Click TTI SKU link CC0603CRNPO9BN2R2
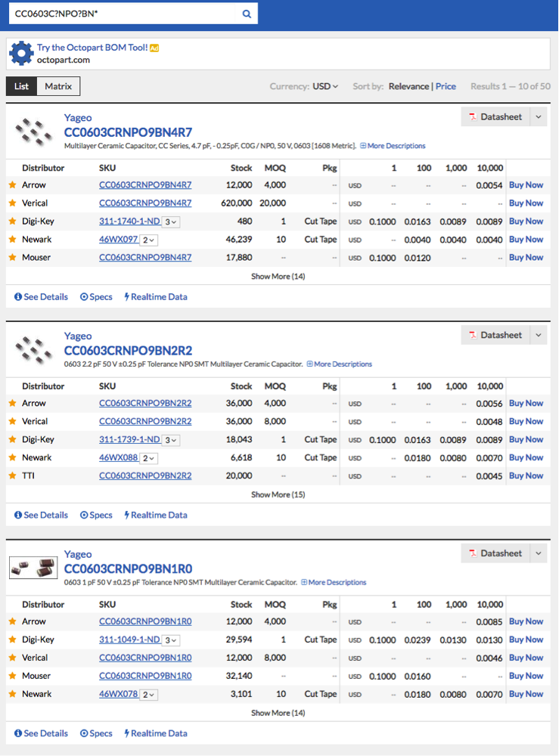 click(145, 476)
